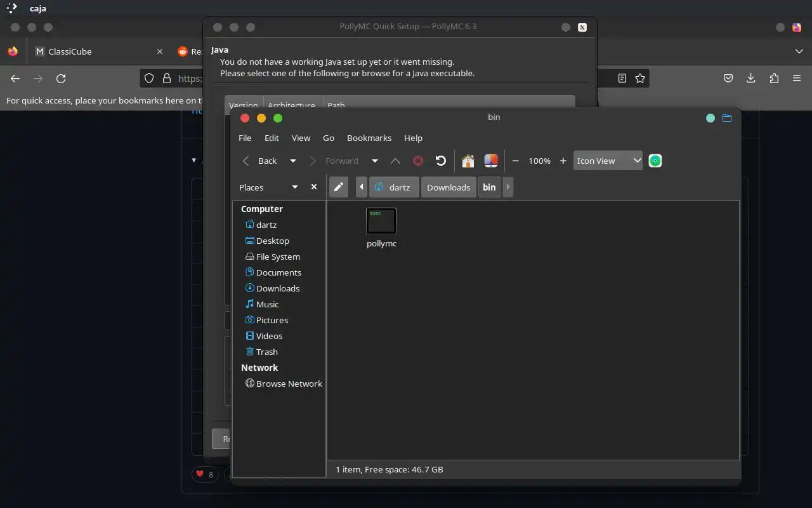The height and width of the screenshot is (508, 812).
Task: Click the pollymc file name label
Action: pos(382,244)
